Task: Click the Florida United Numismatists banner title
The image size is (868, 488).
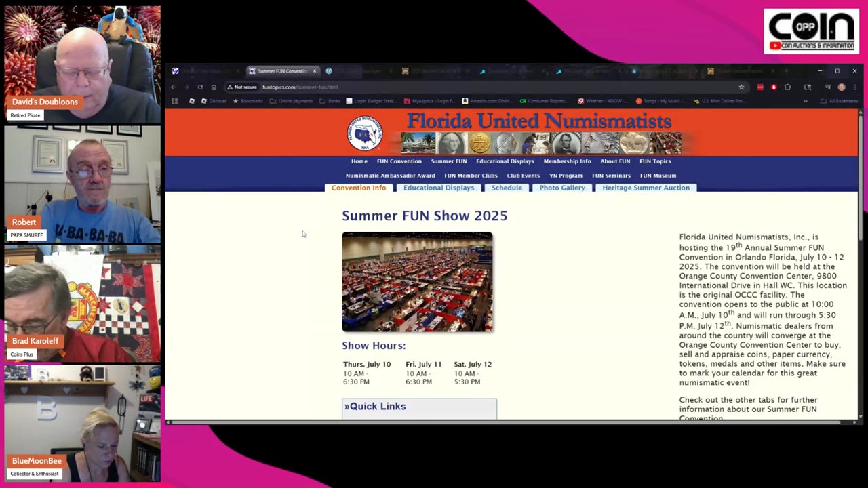Action: click(539, 121)
